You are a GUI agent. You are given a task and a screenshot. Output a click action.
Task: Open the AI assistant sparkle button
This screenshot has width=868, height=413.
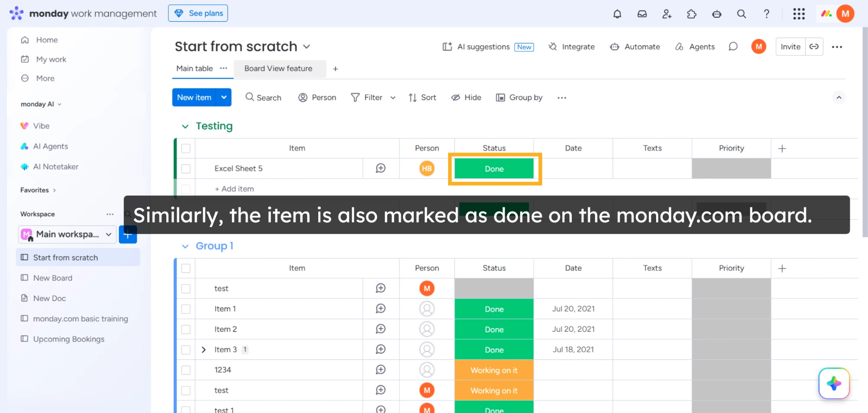pos(834,383)
